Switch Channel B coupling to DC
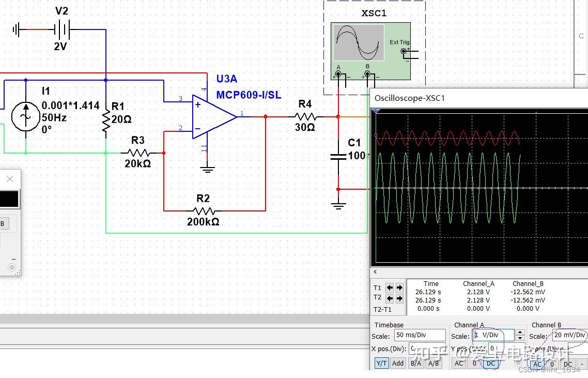588x378 pixels. coord(568,364)
